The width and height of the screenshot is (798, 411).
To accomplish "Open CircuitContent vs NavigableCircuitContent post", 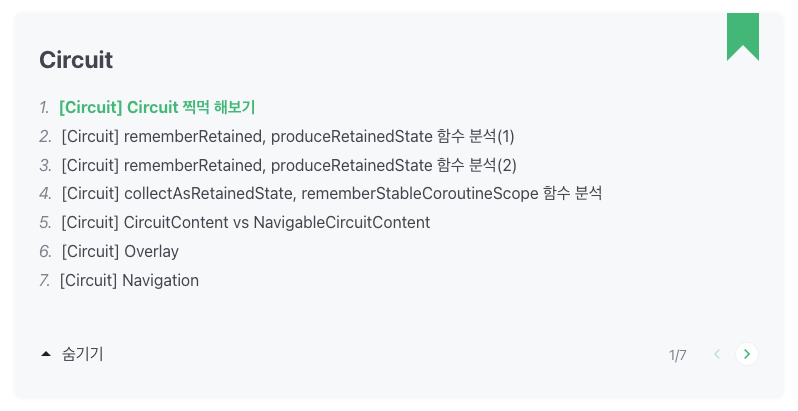I will tap(246, 222).
